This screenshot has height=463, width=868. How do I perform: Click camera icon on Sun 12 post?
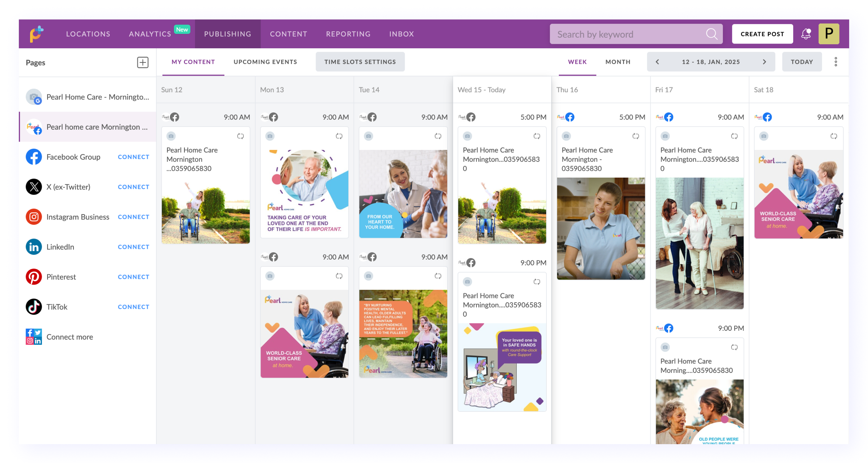pyautogui.click(x=171, y=136)
